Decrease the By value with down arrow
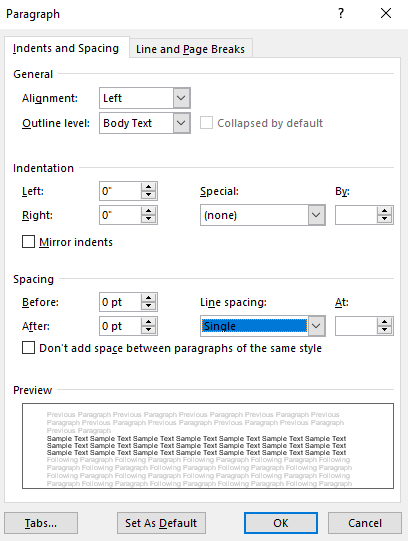This screenshot has height=541, width=408. (x=385, y=219)
